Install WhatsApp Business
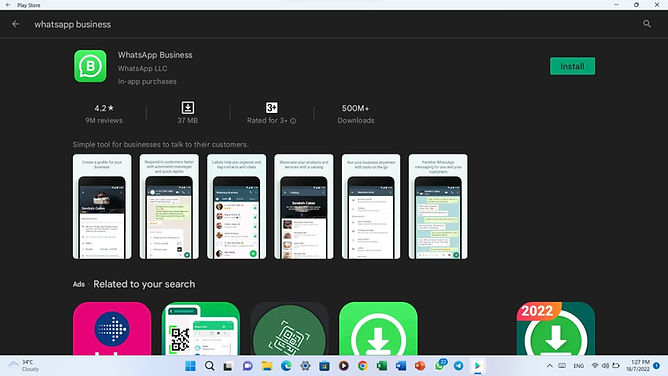668x376 pixels. pyautogui.click(x=572, y=66)
